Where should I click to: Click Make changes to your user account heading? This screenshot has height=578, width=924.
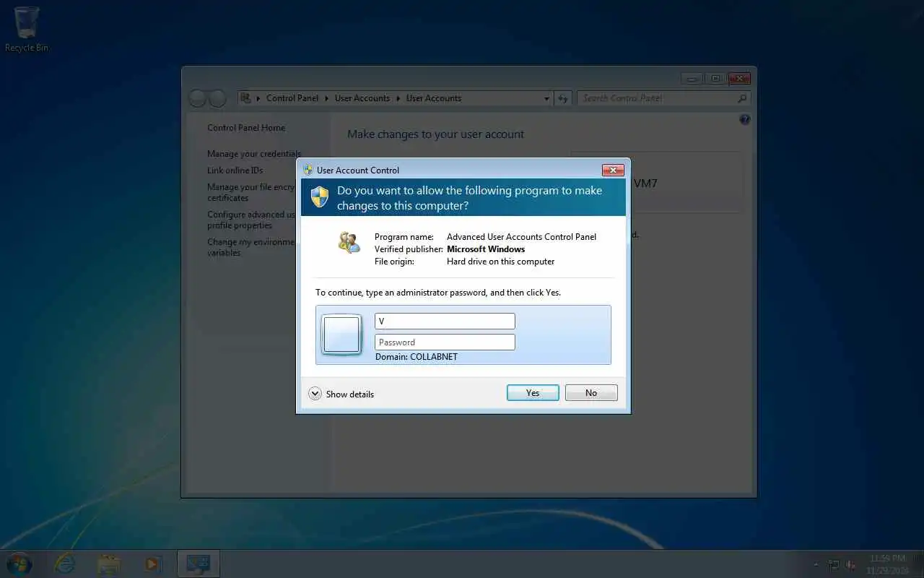pyautogui.click(x=435, y=134)
